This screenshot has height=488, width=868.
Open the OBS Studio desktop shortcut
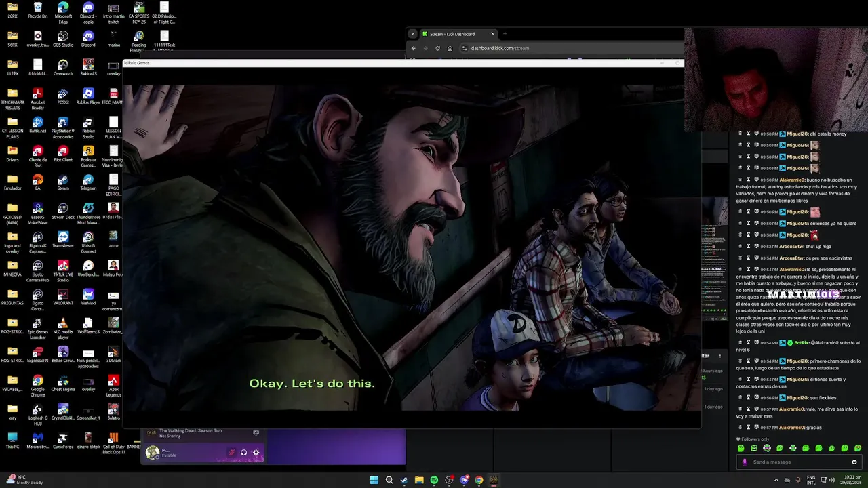63,39
